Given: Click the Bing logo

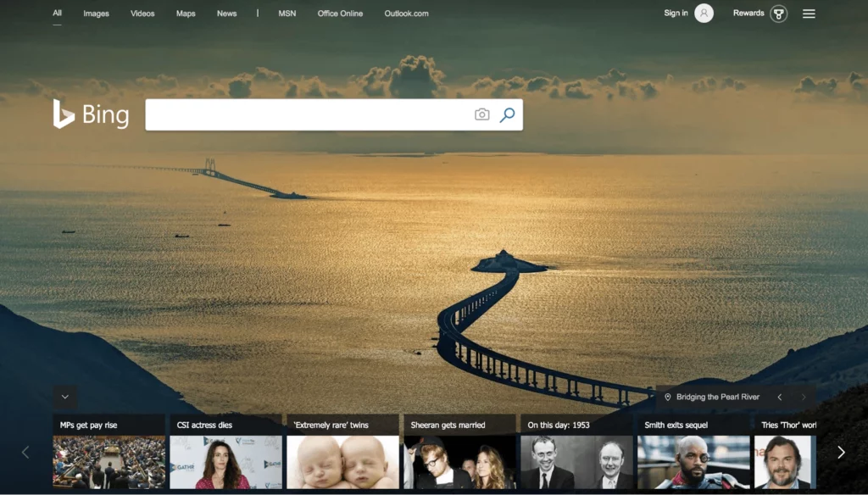Looking at the screenshot, I should pos(91,114).
